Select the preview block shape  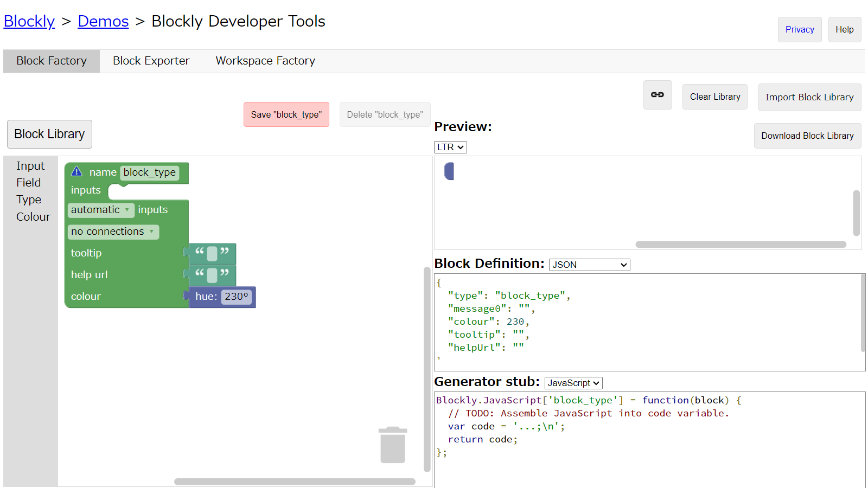[449, 171]
